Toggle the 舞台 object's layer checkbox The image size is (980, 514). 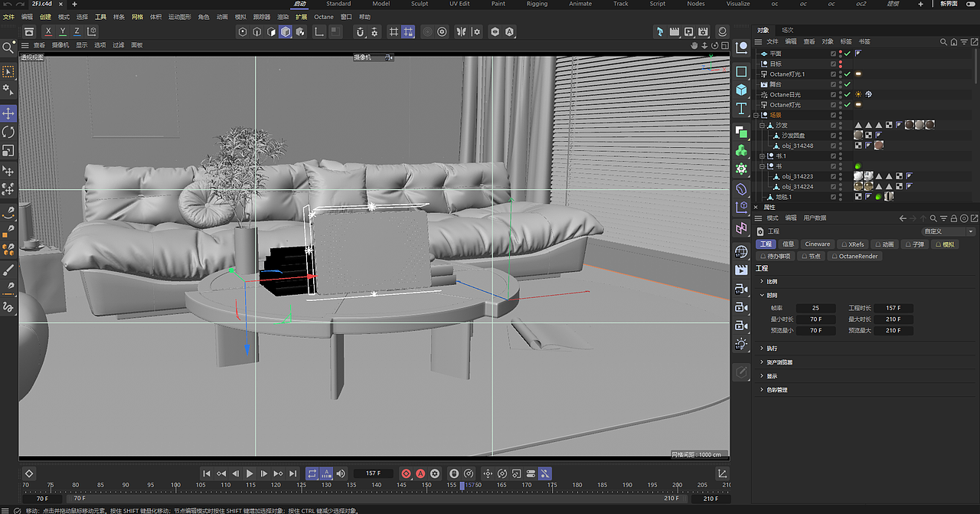pos(834,84)
